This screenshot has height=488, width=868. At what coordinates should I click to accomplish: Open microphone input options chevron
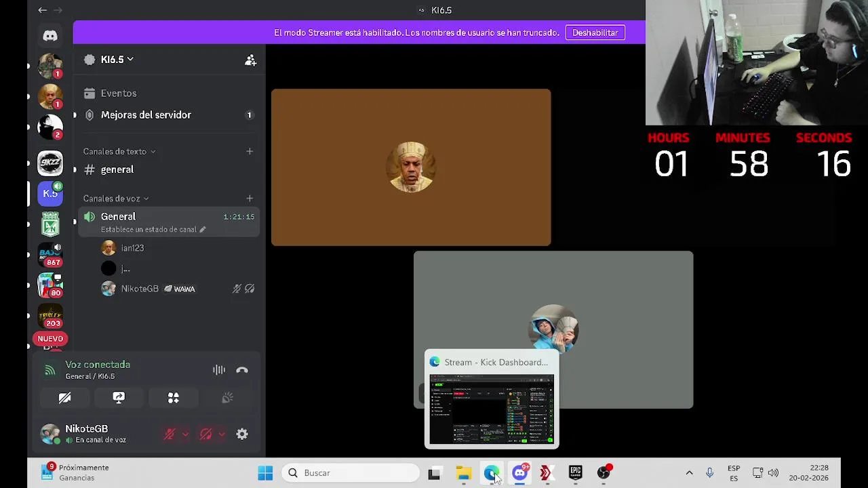185,434
